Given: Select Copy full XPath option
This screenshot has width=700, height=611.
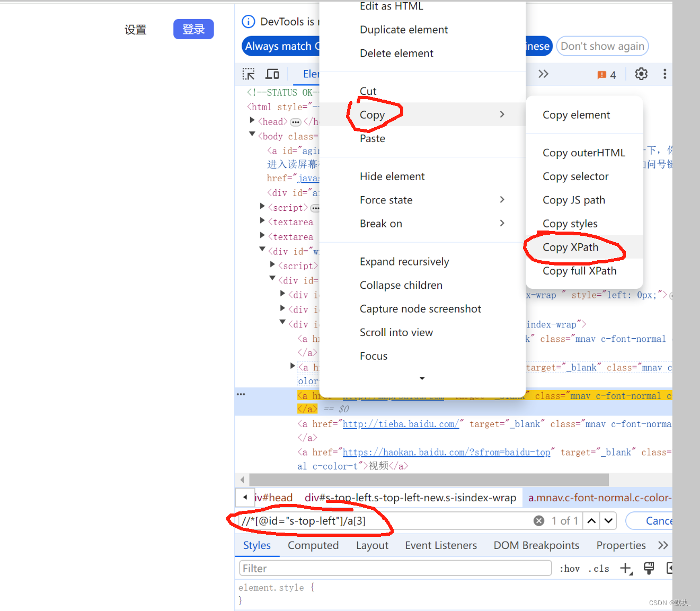Looking at the screenshot, I should (x=584, y=271).
